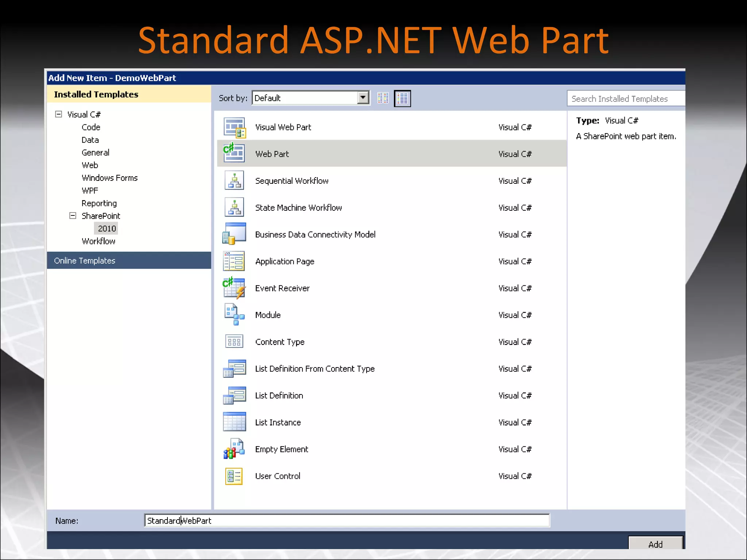Choose the Module template icon
The image size is (747, 560).
pyautogui.click(x=234, y=314)
